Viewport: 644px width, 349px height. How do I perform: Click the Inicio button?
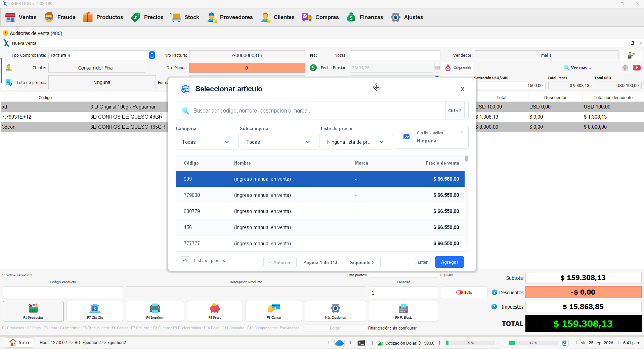tap(19, 343)
